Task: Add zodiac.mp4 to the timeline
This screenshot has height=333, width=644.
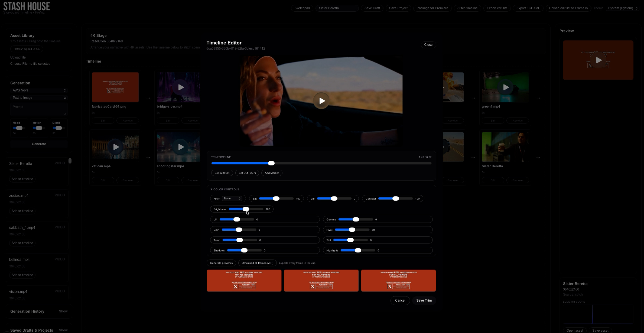Action: [x=22, y=211]
